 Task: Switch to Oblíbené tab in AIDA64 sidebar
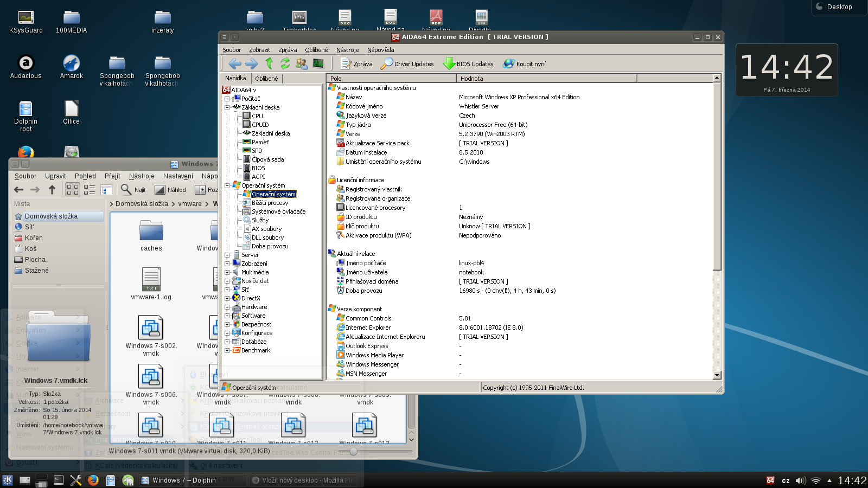point(266,79)
